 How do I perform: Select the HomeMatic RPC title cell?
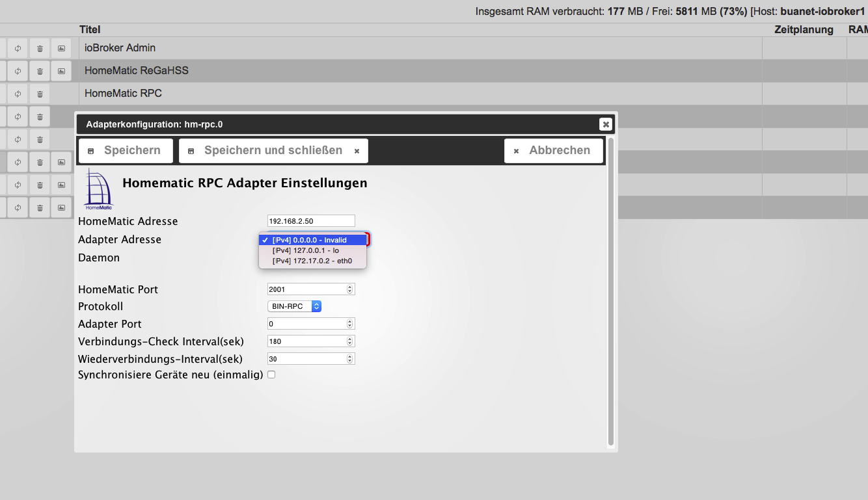click(x=420, y=94)
